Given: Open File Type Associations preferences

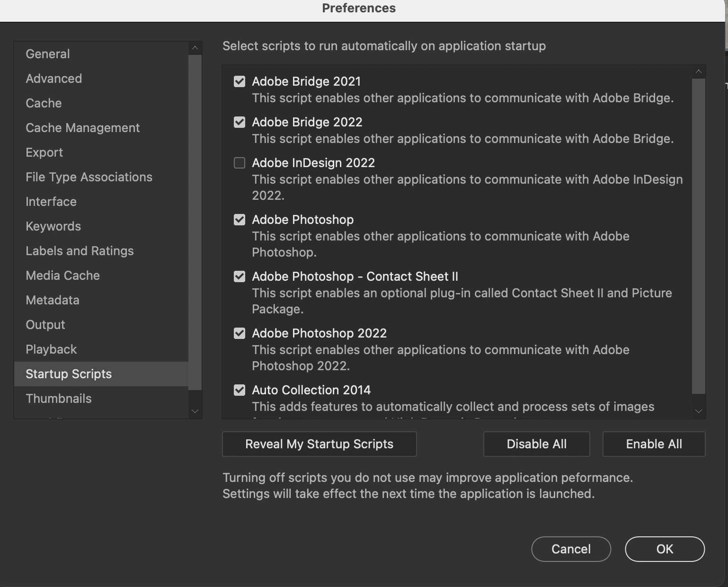Looking at the screenshot, I should [x=101, y=177].
